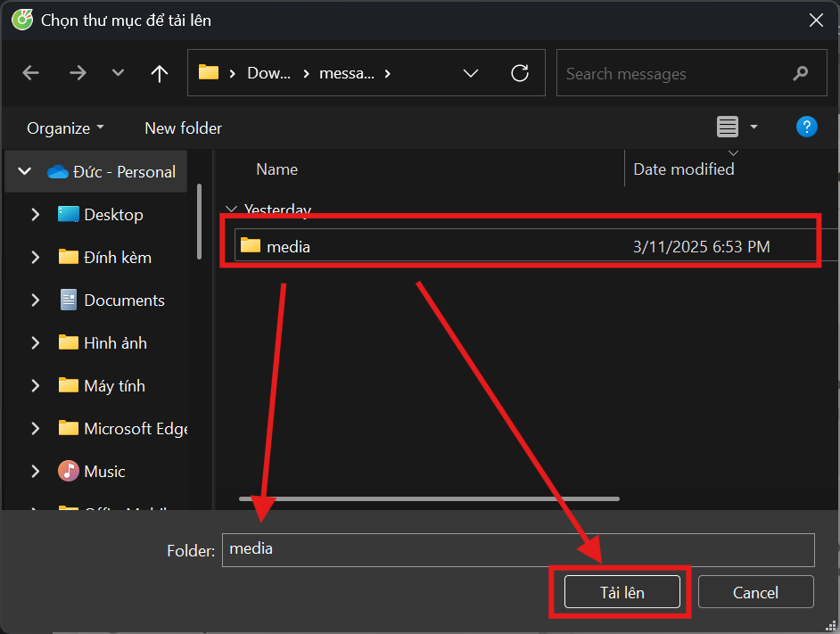Click the navigation pane vertical scrollbar

pos(199,221)
